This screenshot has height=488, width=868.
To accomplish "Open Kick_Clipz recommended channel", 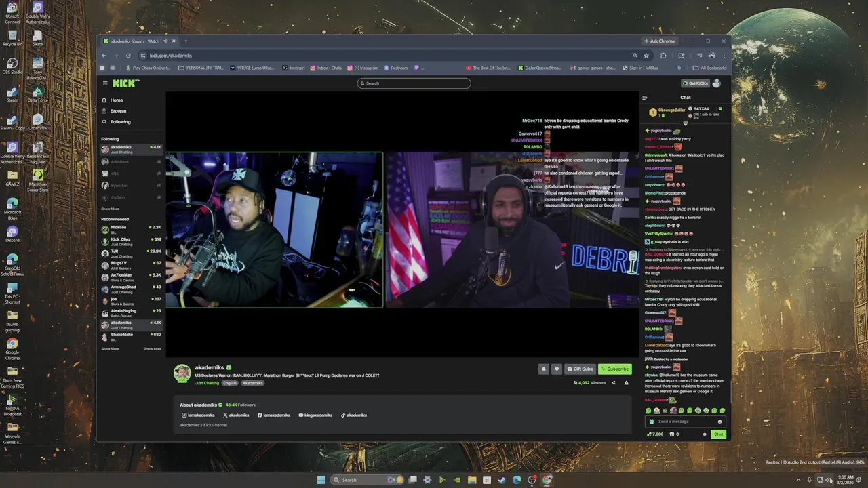I will (131, 241).
